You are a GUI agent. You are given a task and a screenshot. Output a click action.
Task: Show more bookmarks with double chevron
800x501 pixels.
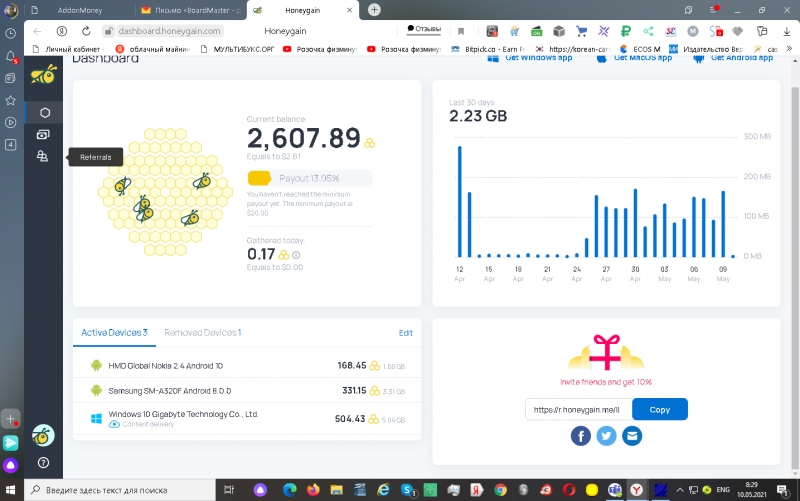789,49
